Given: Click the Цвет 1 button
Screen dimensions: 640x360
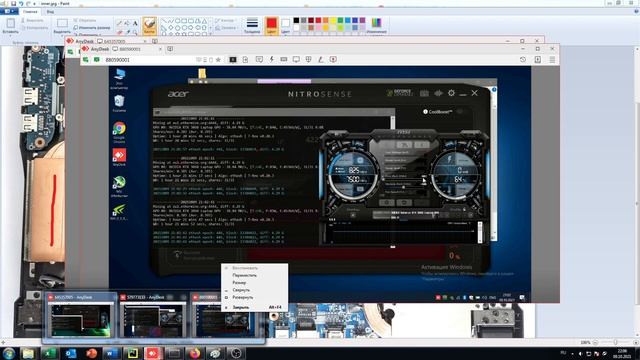Looking at the screenshot, I should (x=271, y=26).
